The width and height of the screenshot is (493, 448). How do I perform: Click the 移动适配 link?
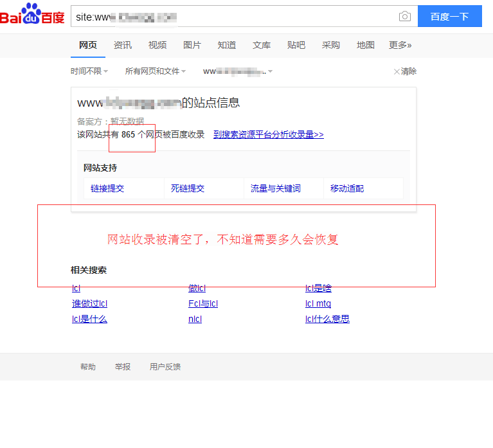(x=347, y=188)
